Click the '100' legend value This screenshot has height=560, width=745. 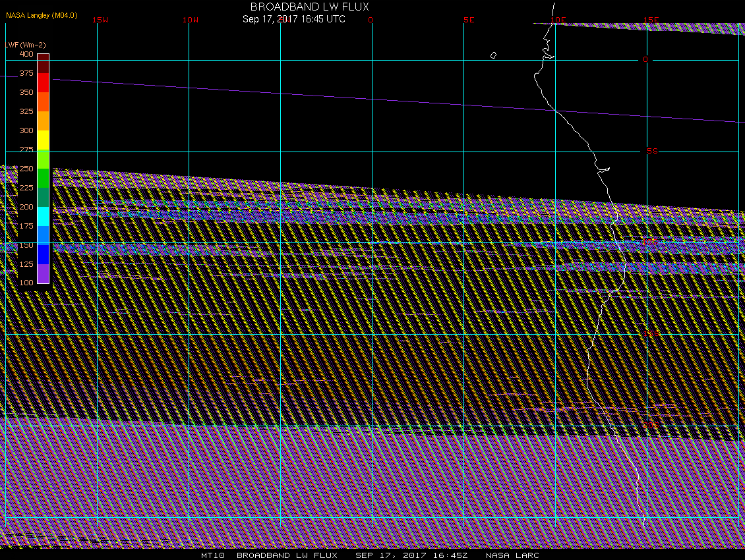pos(26,283)
